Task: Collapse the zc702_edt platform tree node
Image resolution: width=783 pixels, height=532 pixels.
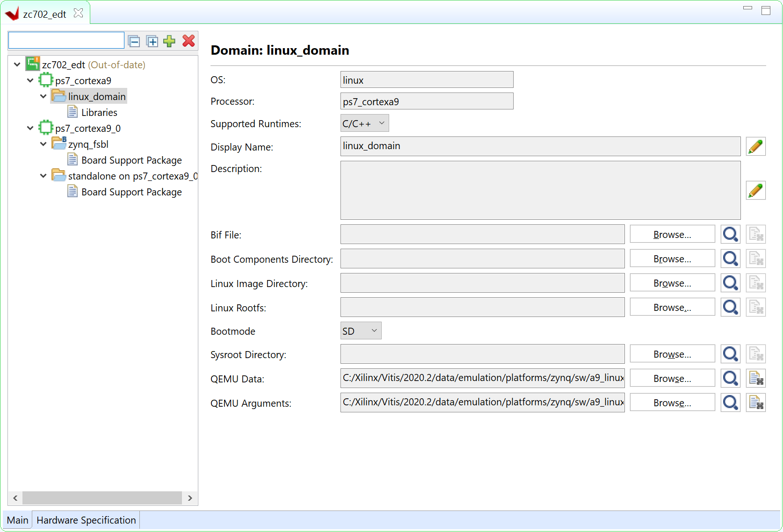Action: 17,65
